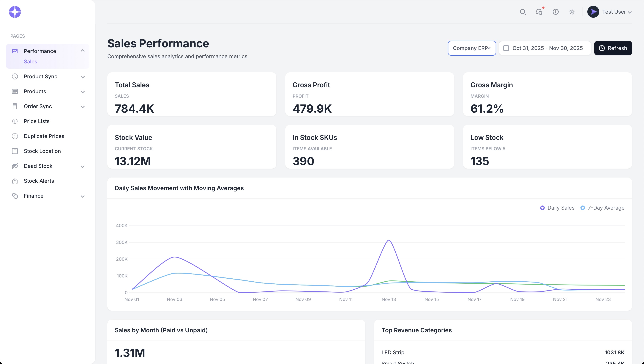The width and height of the screenshot is (644, 364).
Task: Open the Company ERP dropdown
Action: [471, 48]
